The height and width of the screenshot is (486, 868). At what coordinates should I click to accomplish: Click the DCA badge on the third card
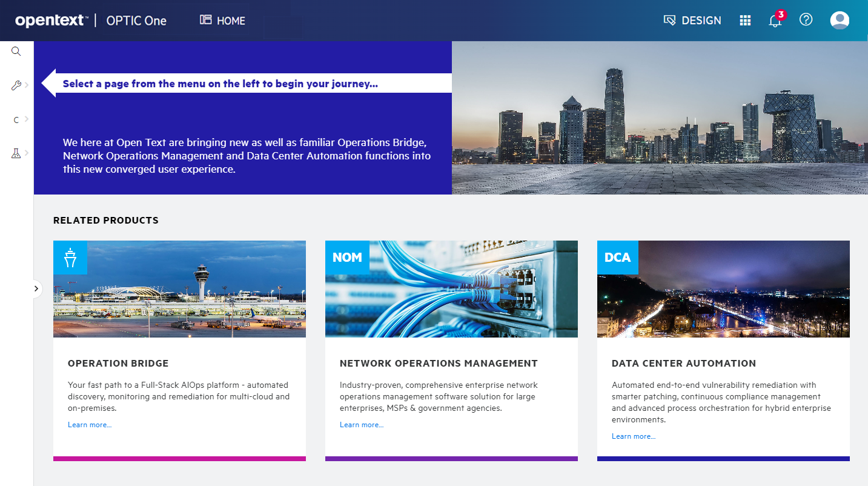617,257
